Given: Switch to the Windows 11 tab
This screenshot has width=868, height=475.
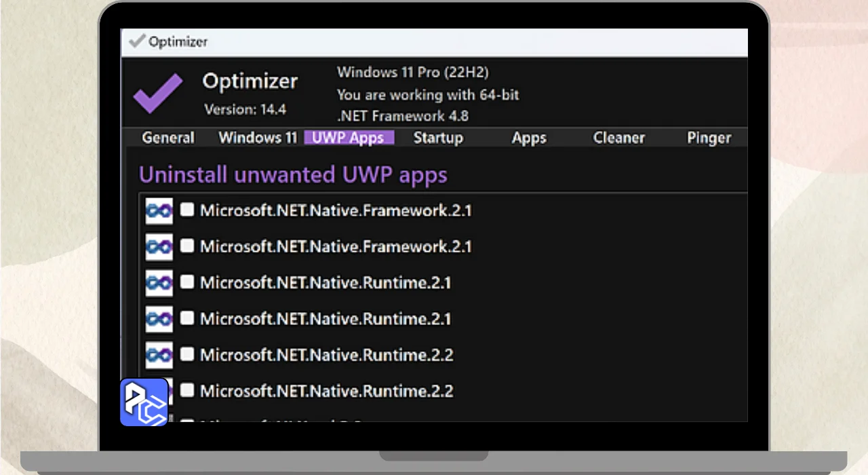Looking at the screenshot, I should click(x=258, y=138).
